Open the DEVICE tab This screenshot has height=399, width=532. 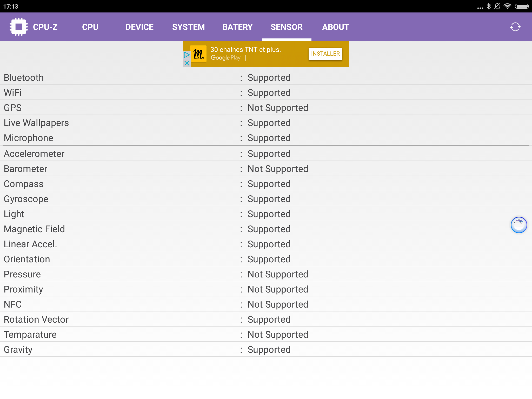tap(139, 27)
